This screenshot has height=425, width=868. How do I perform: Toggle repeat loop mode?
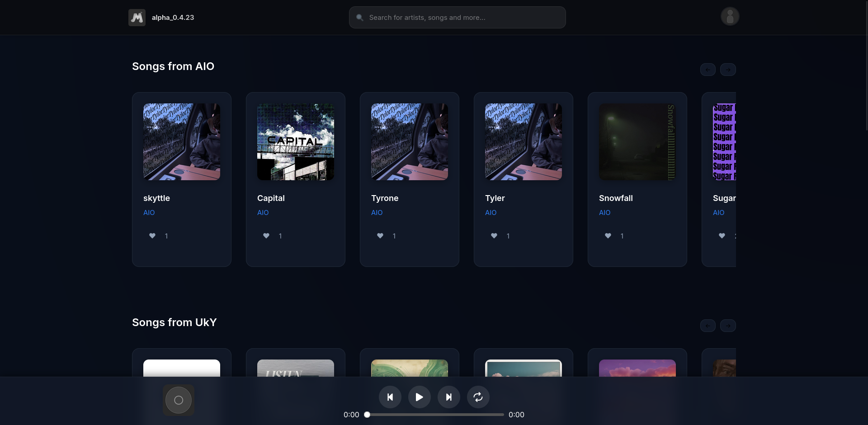point(478,397)
